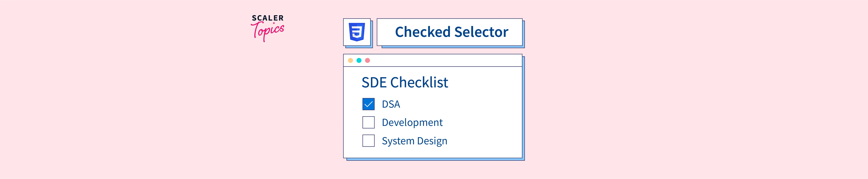The image size is (868, 179).
Task: Check the Development checkbox
Action: [368, 122]
